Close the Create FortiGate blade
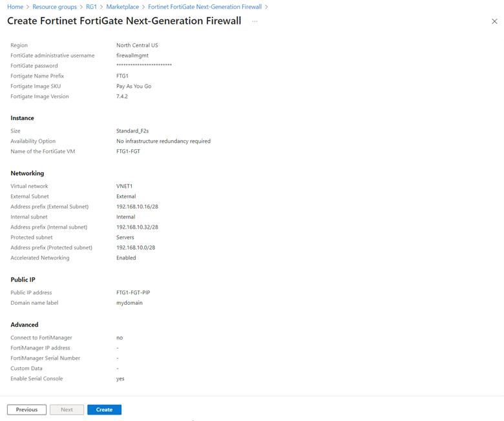Image resolution: width=504 pixels, height=421 pixels. coord(494,21)
